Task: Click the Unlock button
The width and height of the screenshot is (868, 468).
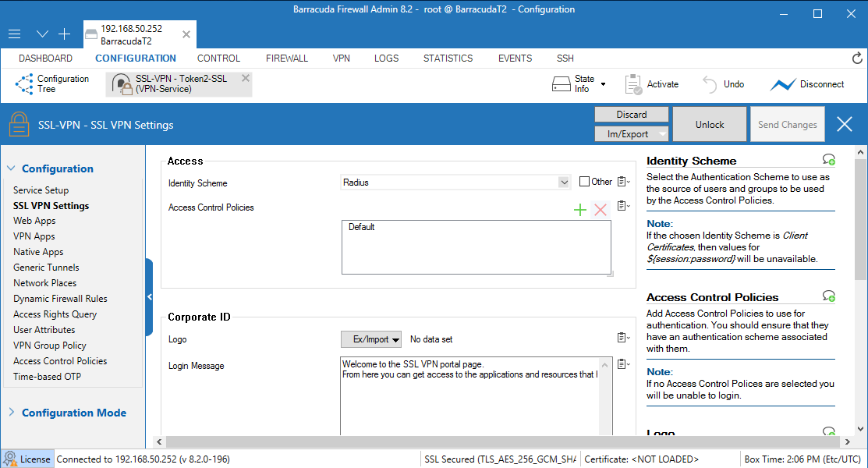Action: pyautogui.click(x=709, y=125)
